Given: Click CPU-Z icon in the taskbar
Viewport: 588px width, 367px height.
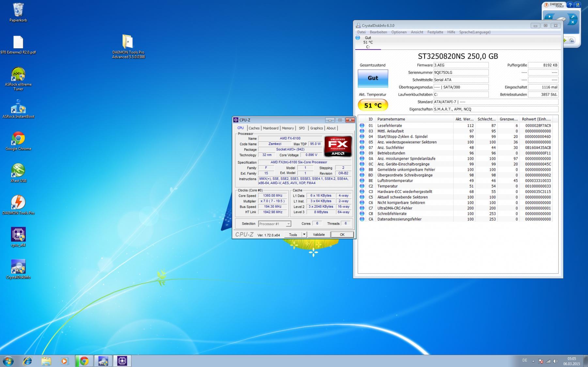Looking at the screenshot, I should pos(122,361).
